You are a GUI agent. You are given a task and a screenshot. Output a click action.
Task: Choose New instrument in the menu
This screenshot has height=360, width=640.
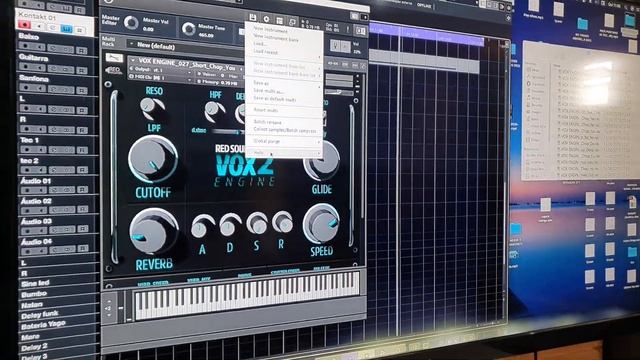point(271,30)
